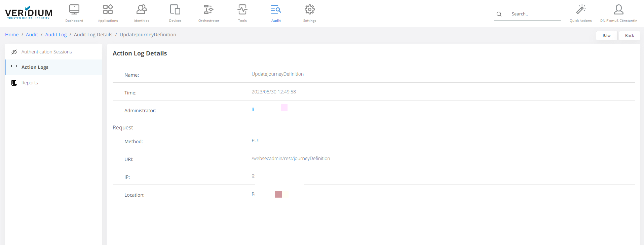Open the Orchestrator workflow icon
The width and height of the screenshot is (644, 245).
click(209, 10)
